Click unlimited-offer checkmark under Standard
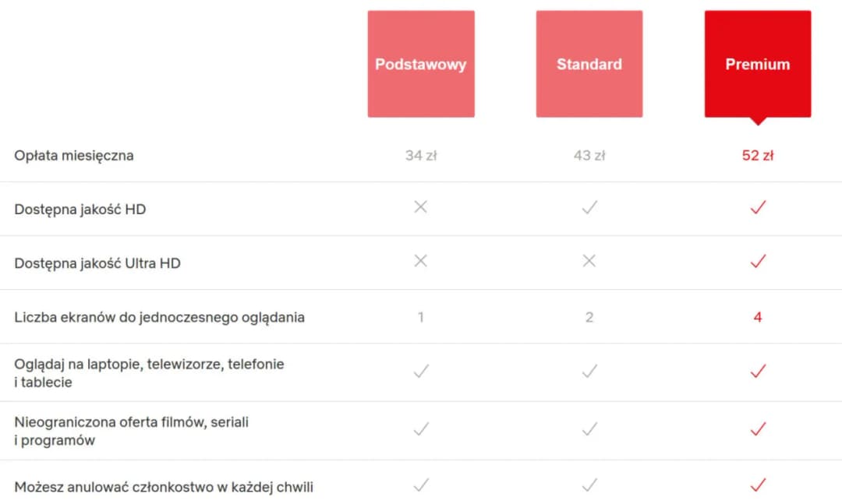842x504 pixels. click(589, 429)
